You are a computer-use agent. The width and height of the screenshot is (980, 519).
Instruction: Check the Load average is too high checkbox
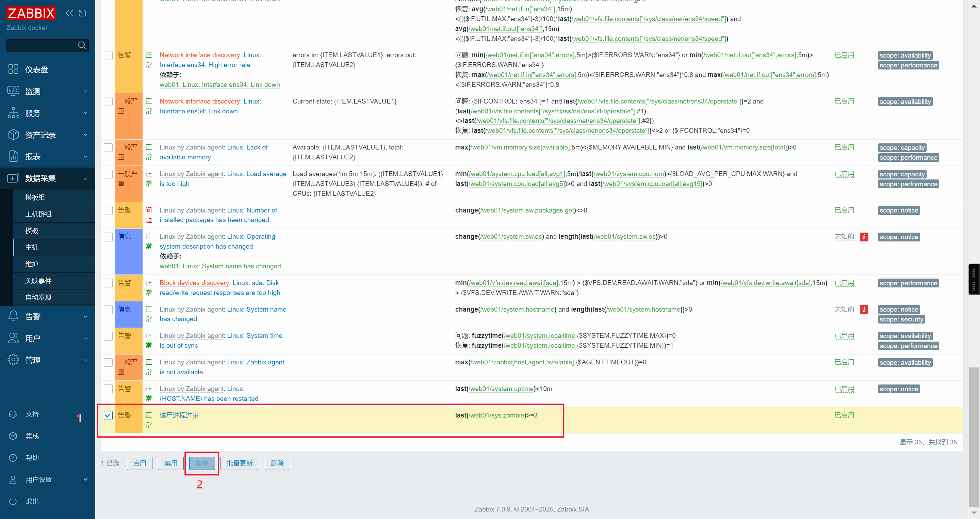tap(108, 174)
